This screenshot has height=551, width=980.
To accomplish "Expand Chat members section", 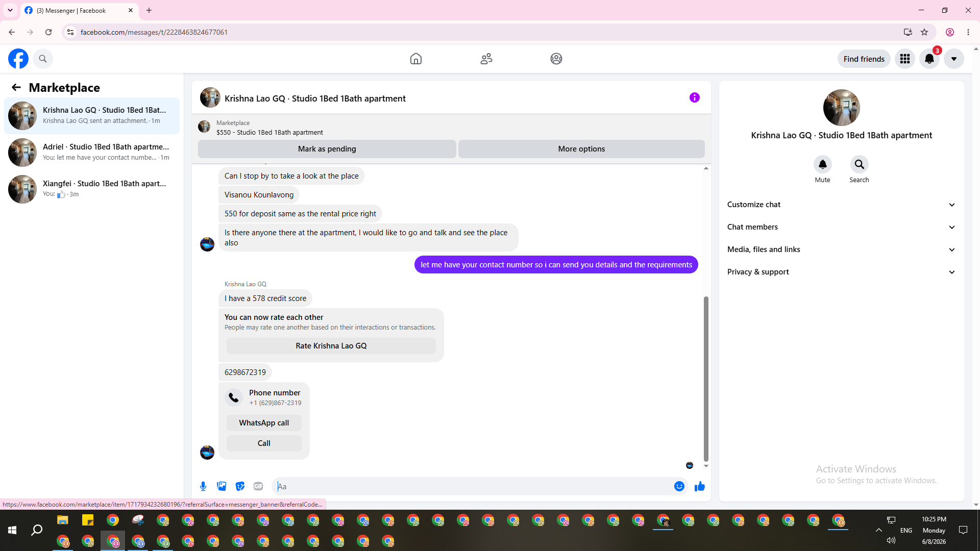I will pyautogui.click(x=841, y=227).
